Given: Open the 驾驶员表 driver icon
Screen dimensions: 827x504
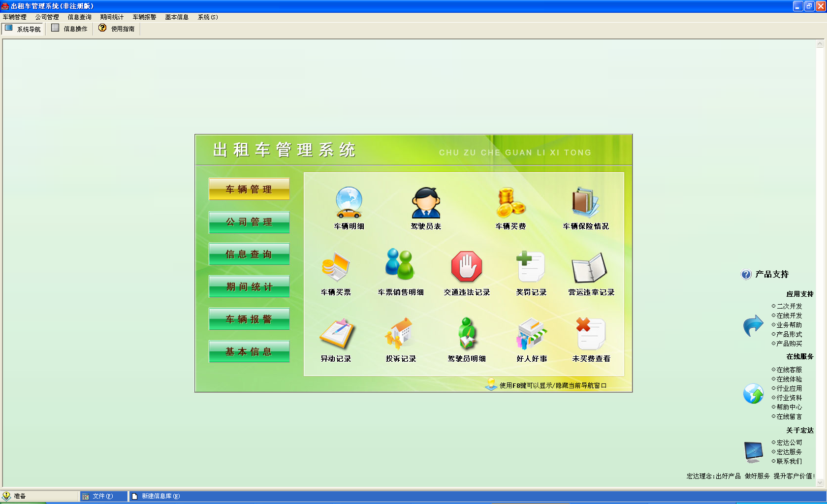Looking at the screenshot, I should [426, 202].
